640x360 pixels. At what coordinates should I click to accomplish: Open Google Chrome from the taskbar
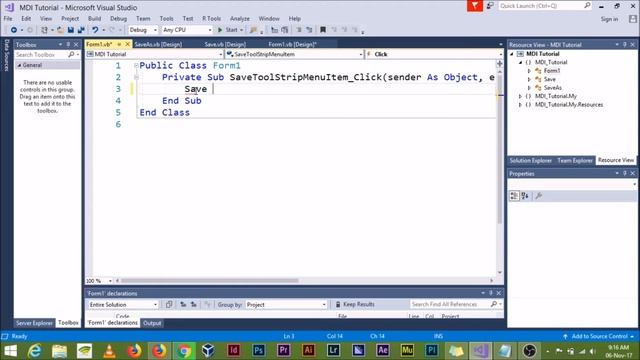click(184, 351)
